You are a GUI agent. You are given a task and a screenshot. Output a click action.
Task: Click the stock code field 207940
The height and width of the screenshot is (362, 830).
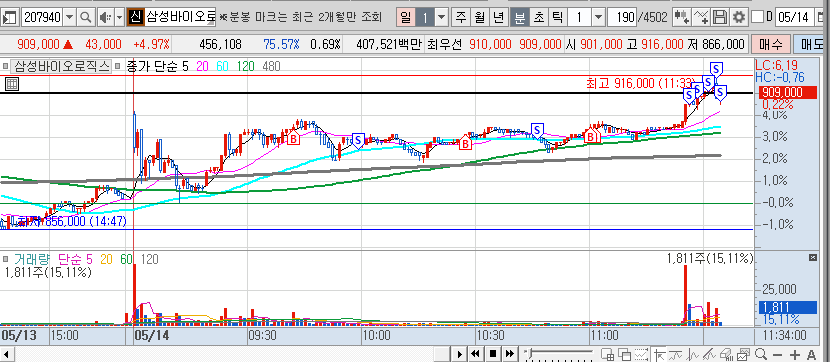pos(43,17)
